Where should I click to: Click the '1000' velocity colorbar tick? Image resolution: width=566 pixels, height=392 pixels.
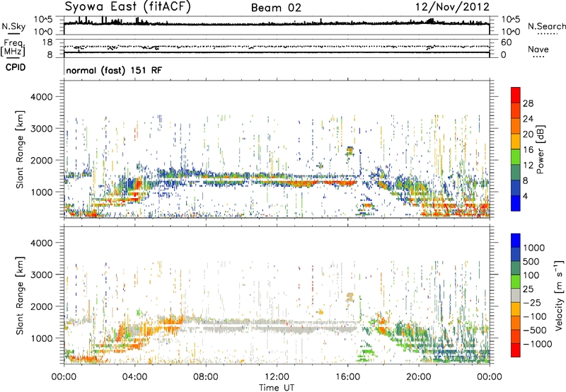pyautogui.click(x=533, y=248)
